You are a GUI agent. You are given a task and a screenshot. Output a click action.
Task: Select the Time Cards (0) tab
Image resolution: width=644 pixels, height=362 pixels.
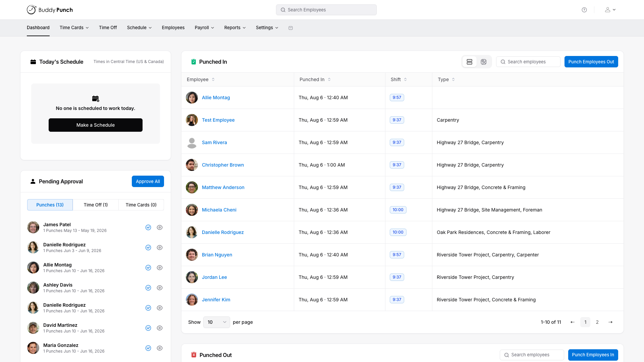141,205
